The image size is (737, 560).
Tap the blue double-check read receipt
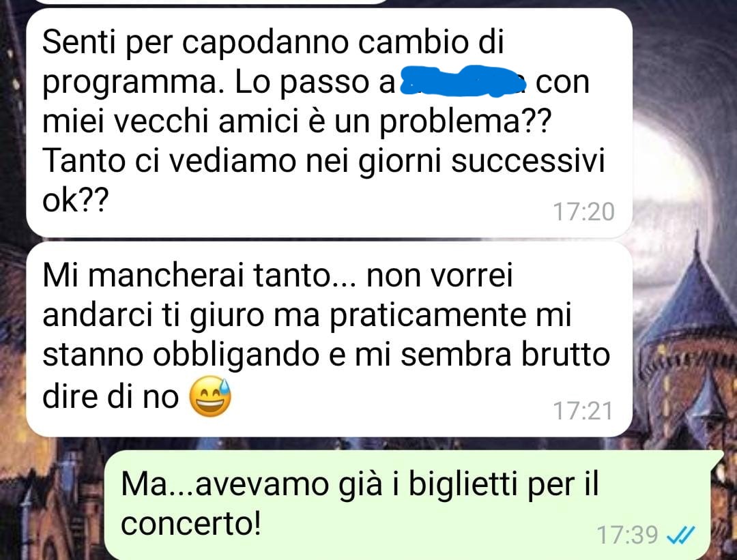point(680,535)
